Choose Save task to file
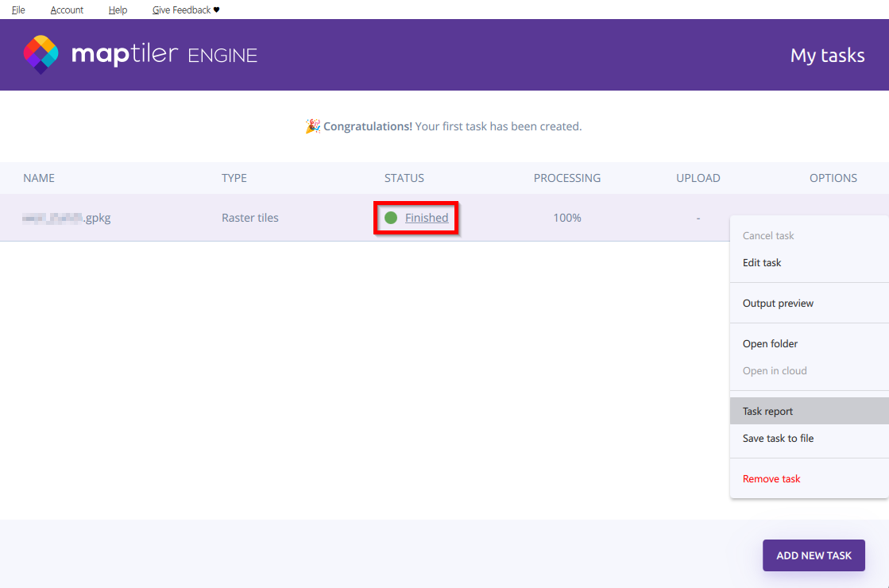 (779, 438)
